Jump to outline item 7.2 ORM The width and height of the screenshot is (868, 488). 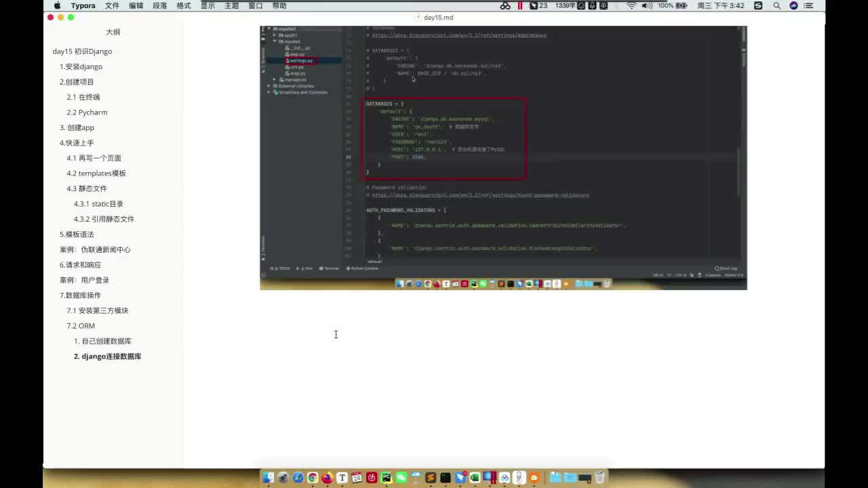click(81, 326)
